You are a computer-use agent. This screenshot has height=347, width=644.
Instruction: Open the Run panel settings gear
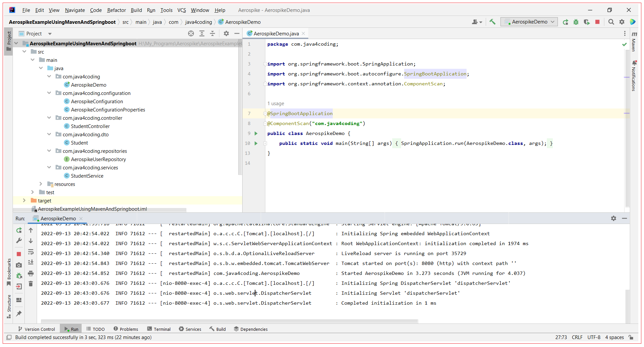(614, 218)
